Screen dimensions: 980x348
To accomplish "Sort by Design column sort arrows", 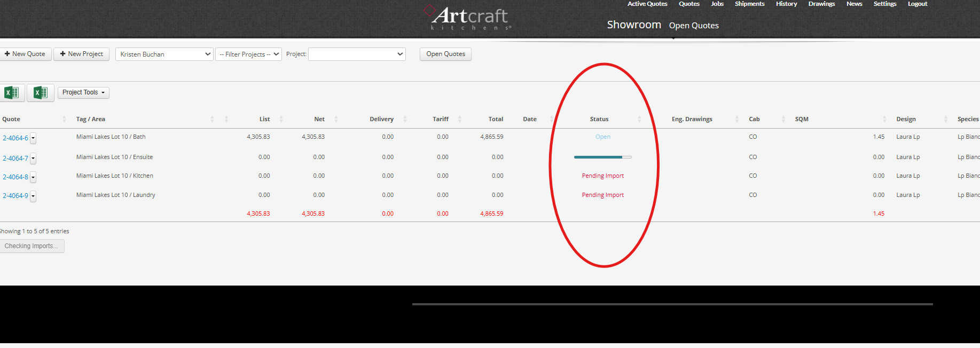I will tap(946, 119).
